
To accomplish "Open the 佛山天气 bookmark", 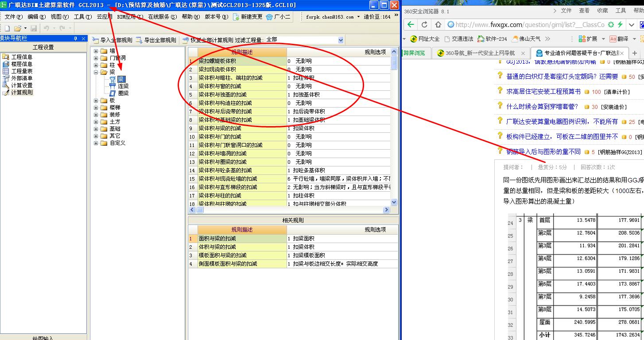I will point(526,39).
